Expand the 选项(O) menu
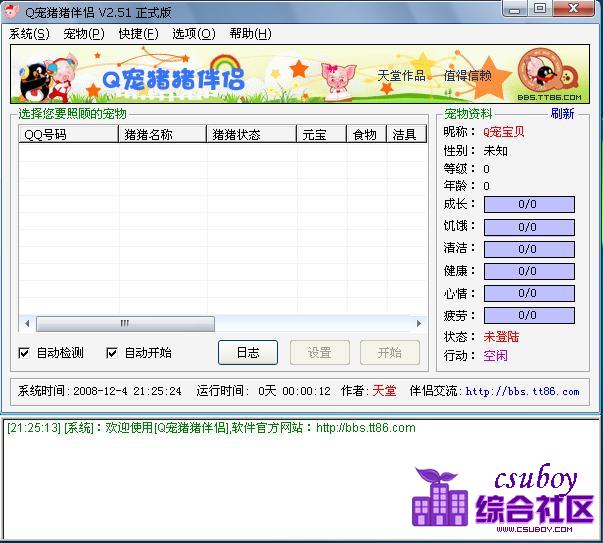The height and width of the screenshot is (543, 603). coord(193,33)
